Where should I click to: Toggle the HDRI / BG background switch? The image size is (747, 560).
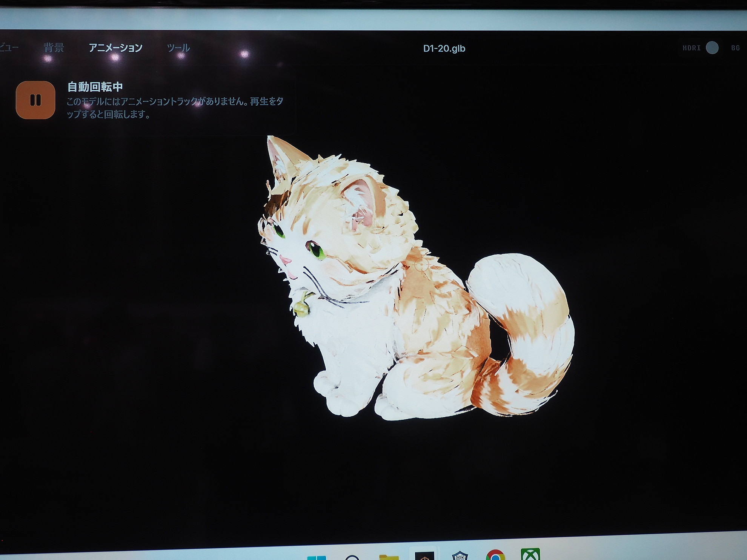(712, 48)
